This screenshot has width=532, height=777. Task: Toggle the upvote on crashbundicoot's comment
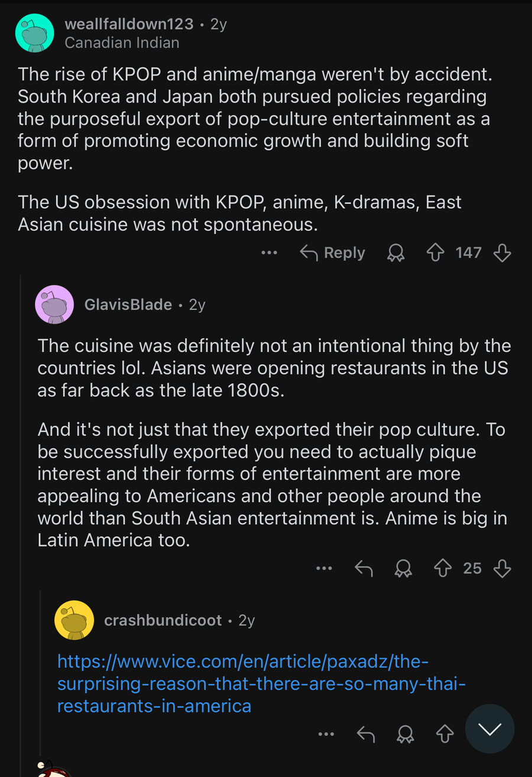pos(445,734)
